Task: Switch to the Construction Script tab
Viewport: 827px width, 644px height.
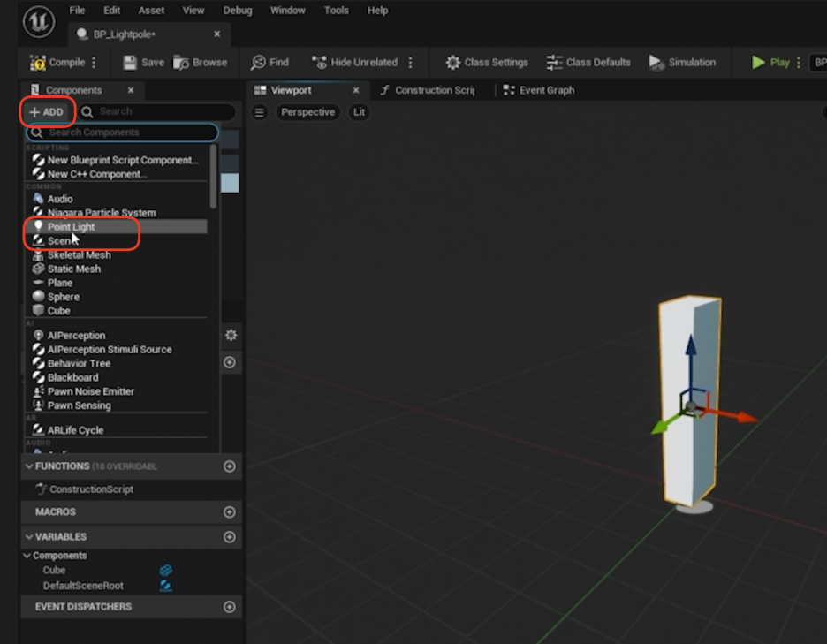Action: (x=429, y=90)
